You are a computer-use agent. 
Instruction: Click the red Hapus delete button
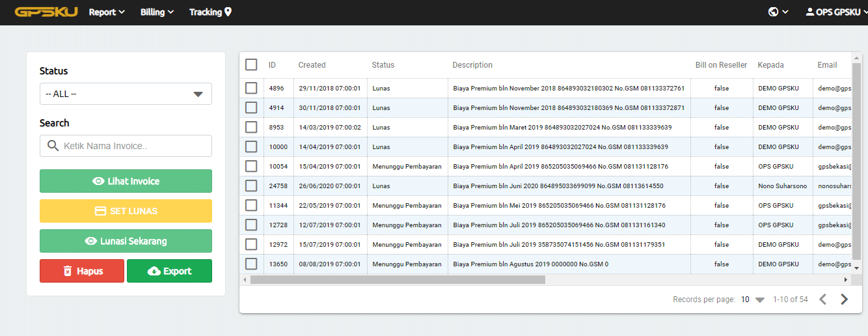pos(82,271)
